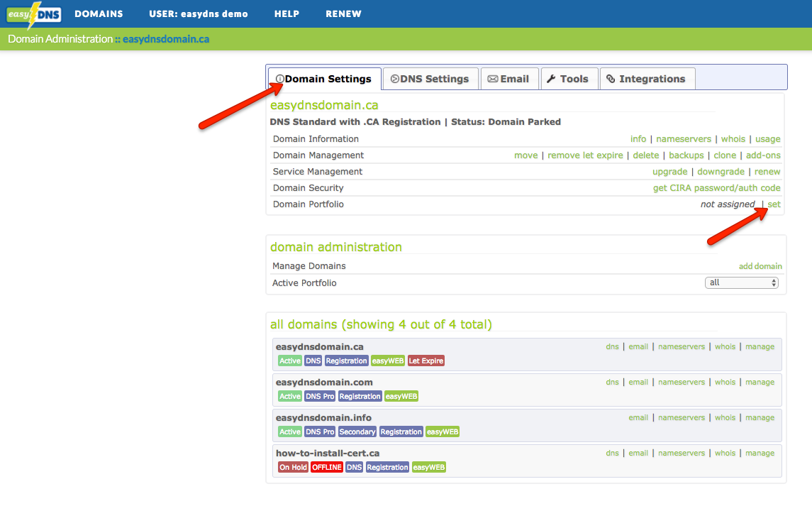Open backups link in Domain Management

coord(686,155)
